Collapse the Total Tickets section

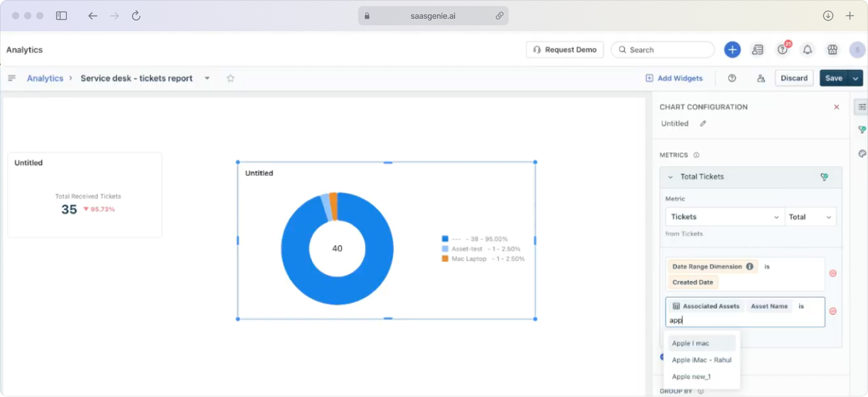pos(670,177)
